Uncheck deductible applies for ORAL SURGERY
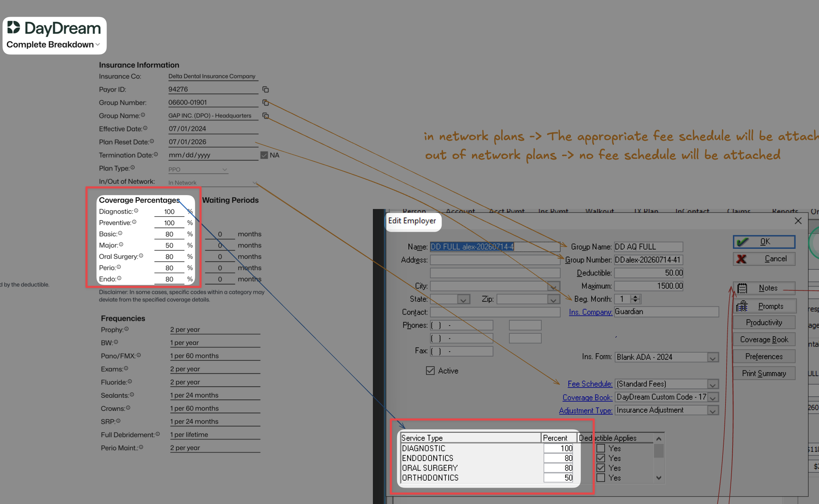 [601, 468]
